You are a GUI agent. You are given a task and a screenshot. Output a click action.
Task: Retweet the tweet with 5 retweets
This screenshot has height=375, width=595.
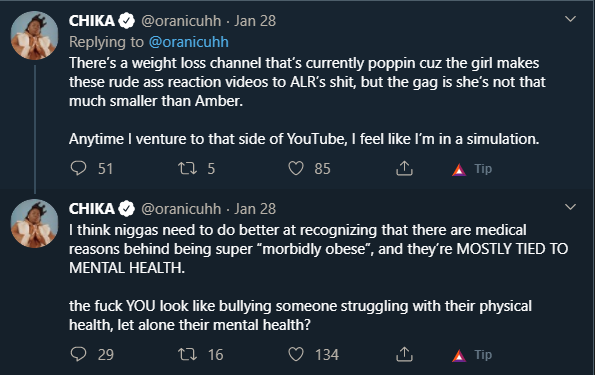pyautogui.click(x=187, y=168)
